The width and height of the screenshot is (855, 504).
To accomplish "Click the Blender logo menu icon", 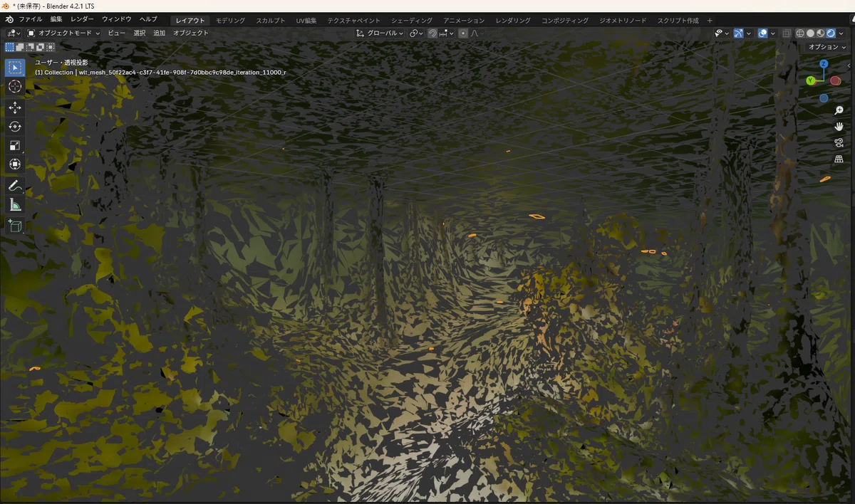I will 8,20.
